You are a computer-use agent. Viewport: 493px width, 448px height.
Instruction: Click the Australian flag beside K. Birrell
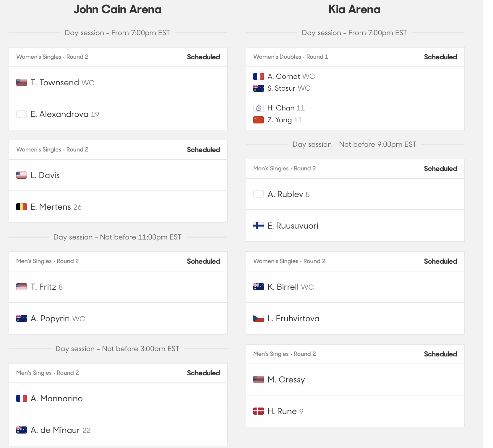click(259, 287)
